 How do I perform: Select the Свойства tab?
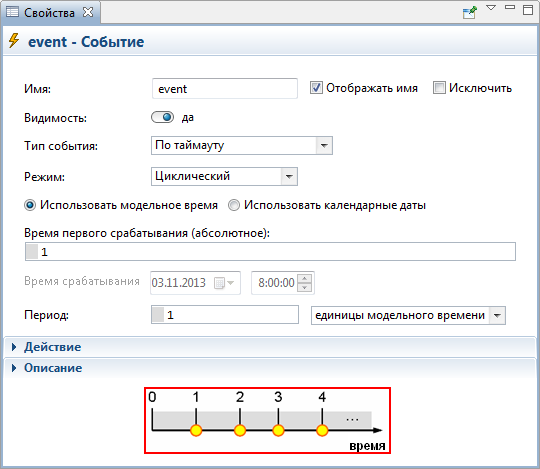tap(50, 12)
